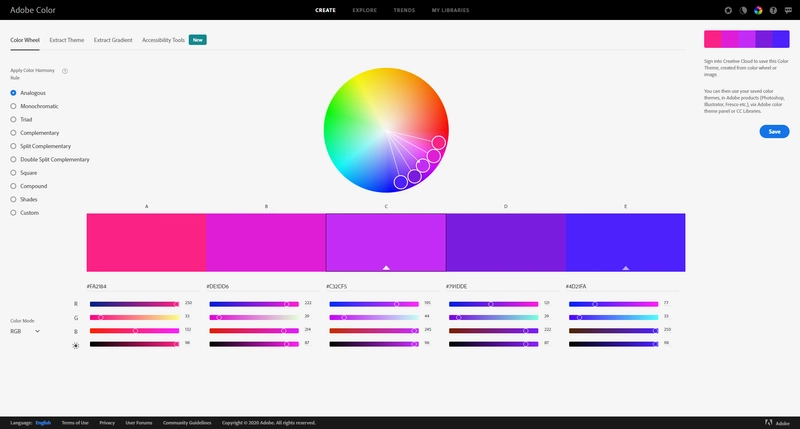The height and width of the screenshot is (429, 800).
Task: Click the New badge next to Accessibility Tools
Action: click(197, 40)
